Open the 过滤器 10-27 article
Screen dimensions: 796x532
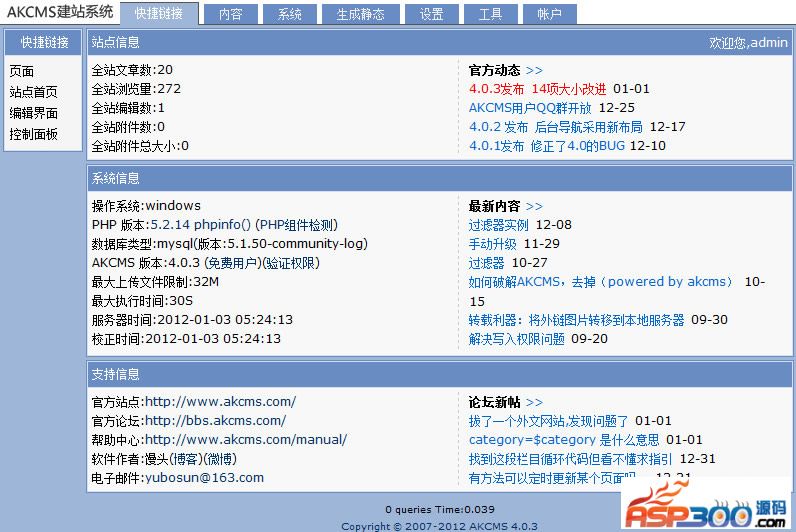coord(486,263)
